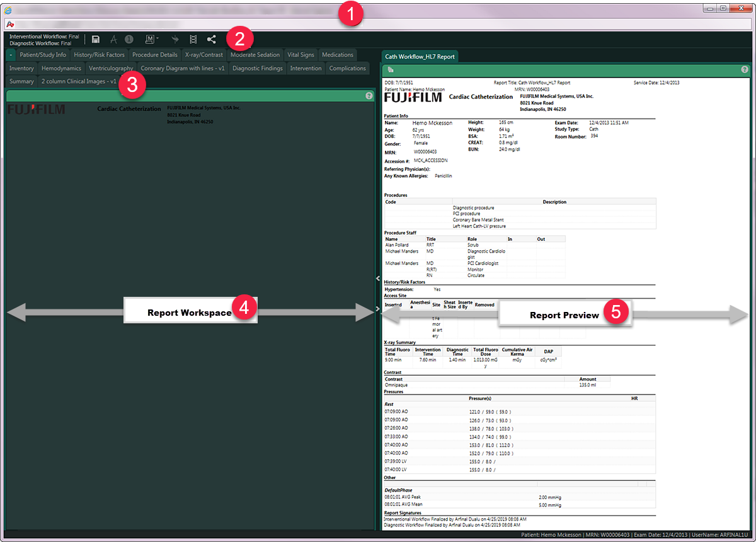Click the Share icon in toolbar
The width and height of the screenshot is (756, 542).
211,40
